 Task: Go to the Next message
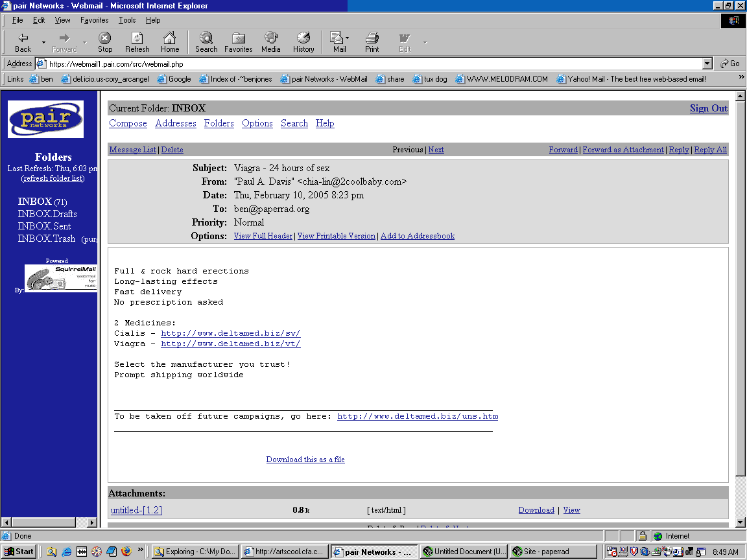pyautogui.click(x=436, y=150)
